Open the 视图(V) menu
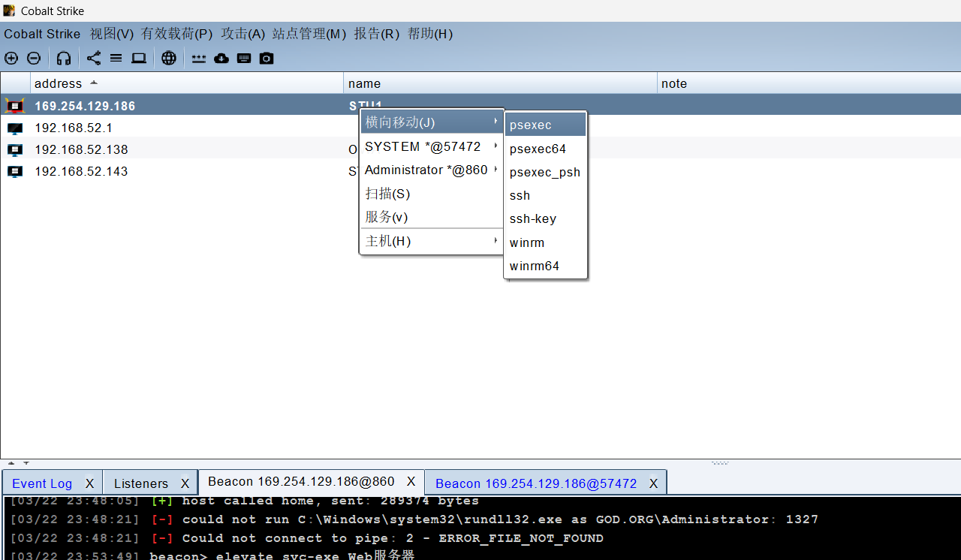Screen dimensions: 961x560 [x=112, y=34]
